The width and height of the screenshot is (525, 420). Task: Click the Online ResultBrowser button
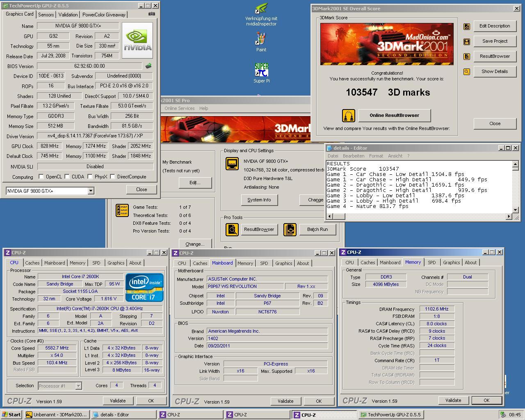click(394, 115)
